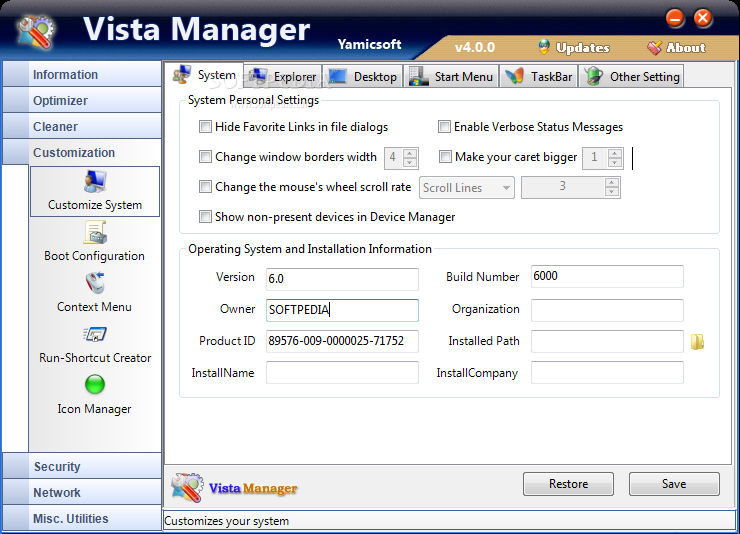Click the Build Number field
This screenshot has height=534, width=740.
coord(607,276)
